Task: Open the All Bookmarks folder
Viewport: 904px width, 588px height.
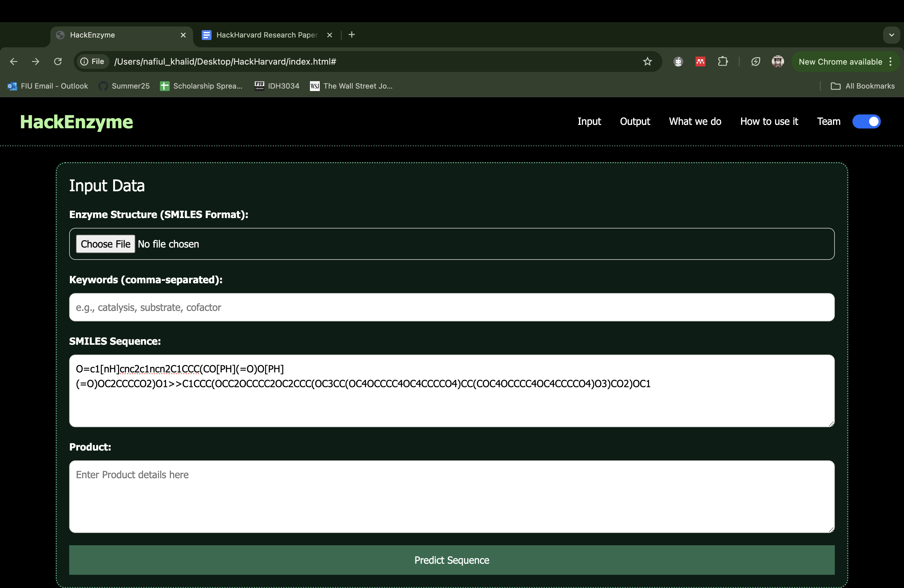Action: click(x=862, y=86)
